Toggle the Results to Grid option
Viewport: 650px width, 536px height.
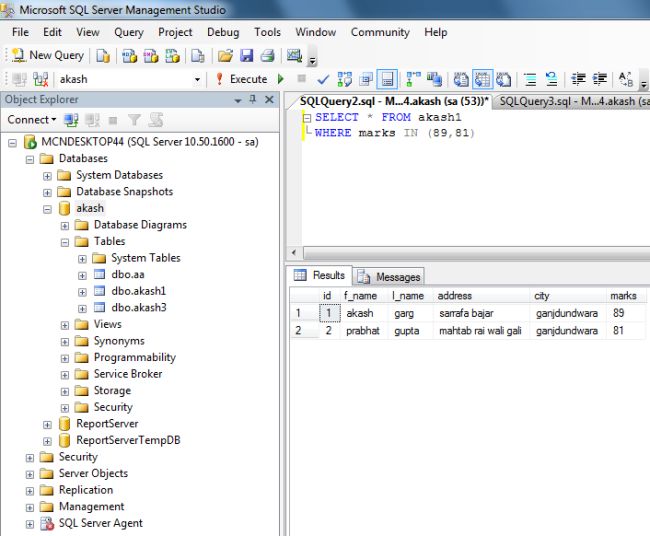[x=482, y=79]
